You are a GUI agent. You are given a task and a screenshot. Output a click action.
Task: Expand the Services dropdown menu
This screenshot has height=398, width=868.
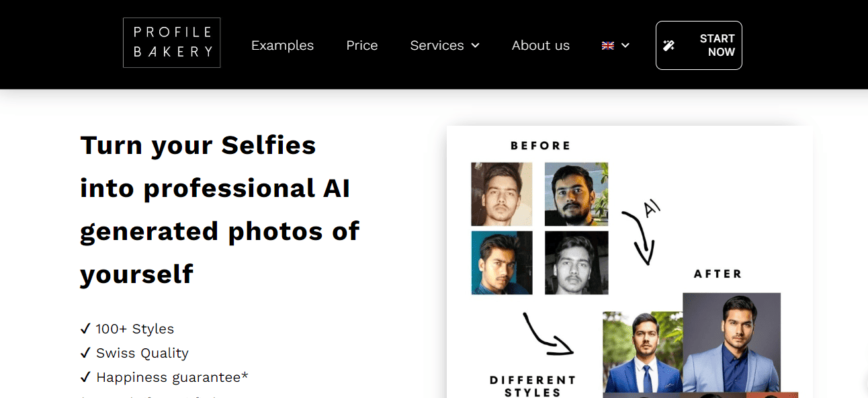click(437, 45)
